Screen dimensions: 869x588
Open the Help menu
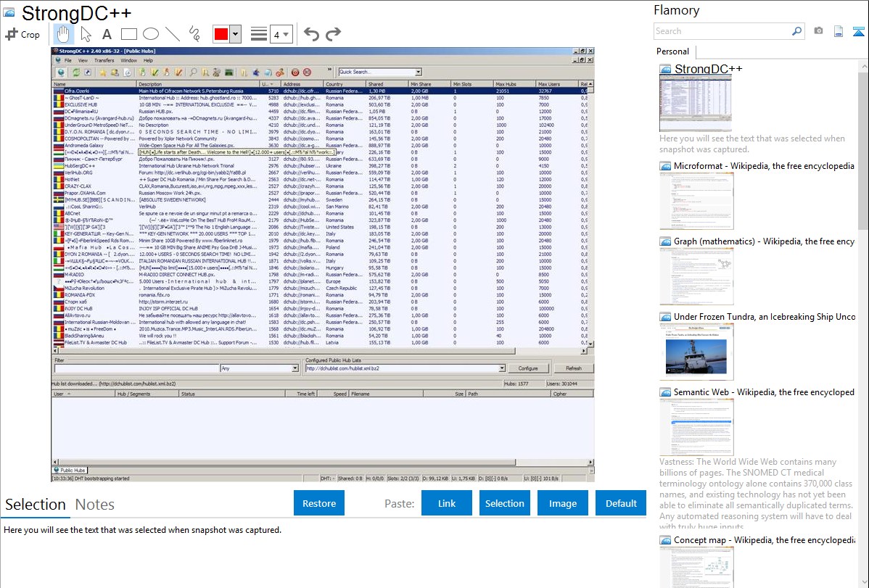[148, 60]
